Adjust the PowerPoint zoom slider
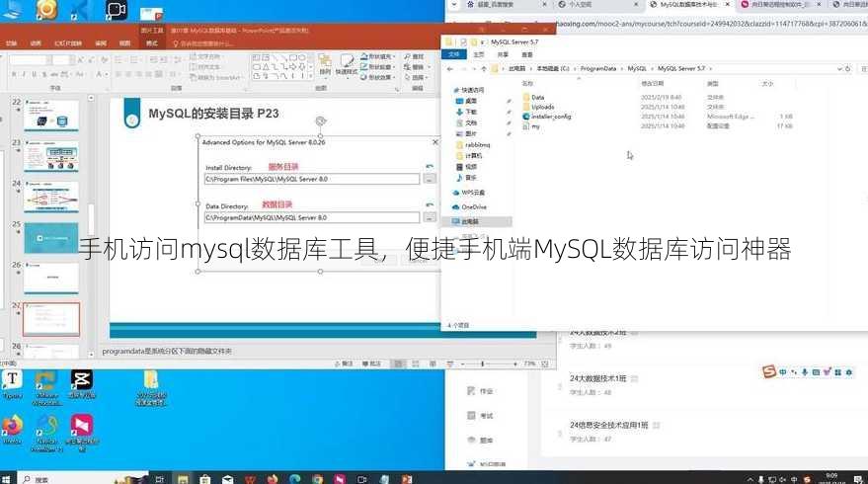 tap(483, 363)
